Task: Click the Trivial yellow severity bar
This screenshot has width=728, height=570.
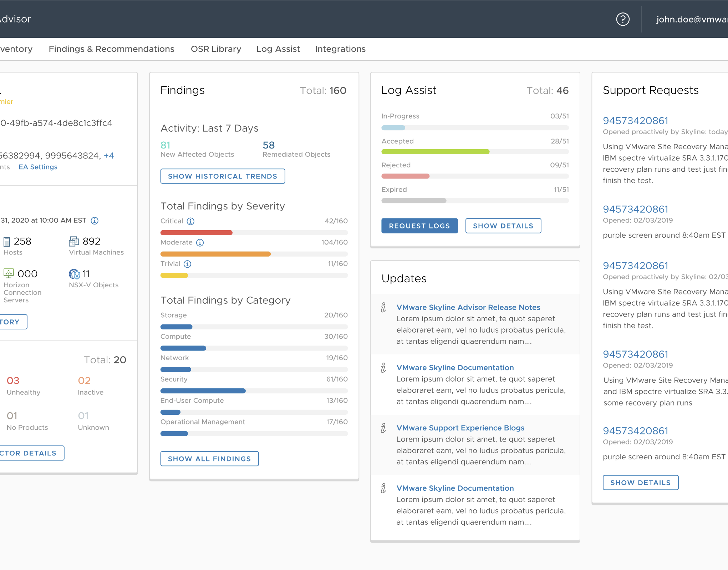Action: coord(174,276)
